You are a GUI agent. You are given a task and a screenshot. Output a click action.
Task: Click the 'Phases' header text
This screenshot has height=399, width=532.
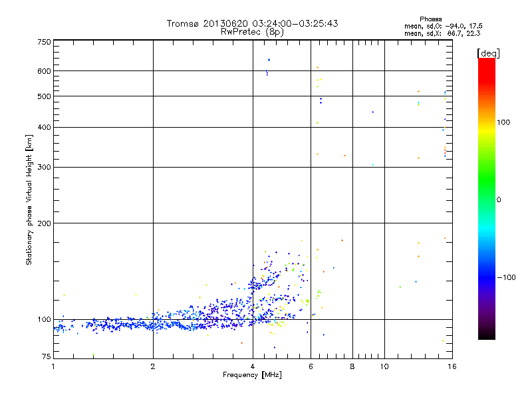430,19
